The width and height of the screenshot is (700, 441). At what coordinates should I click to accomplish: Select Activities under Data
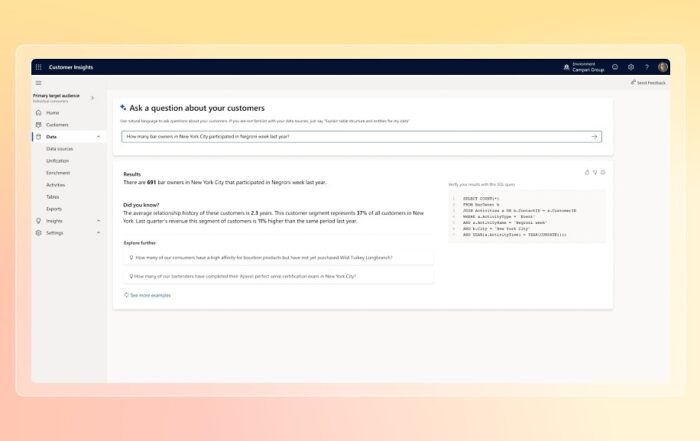(x=55, y=185)
